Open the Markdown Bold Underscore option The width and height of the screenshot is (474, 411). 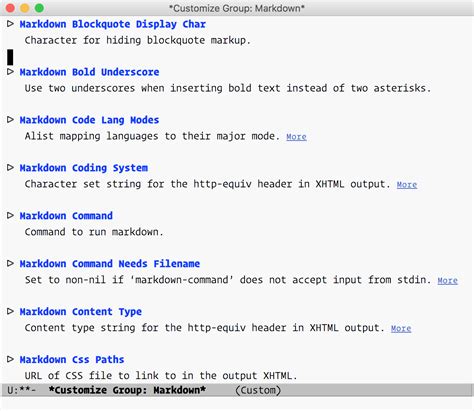point(89,72)
